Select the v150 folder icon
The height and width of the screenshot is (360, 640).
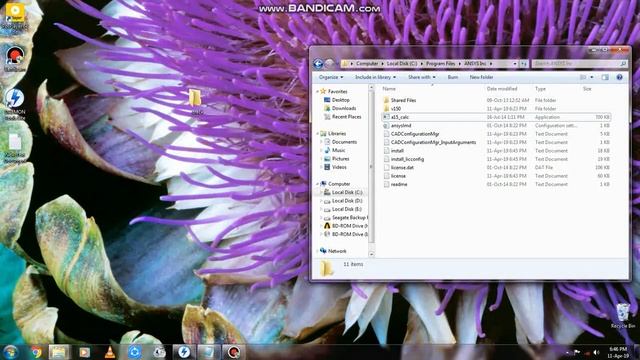[386, 109]
